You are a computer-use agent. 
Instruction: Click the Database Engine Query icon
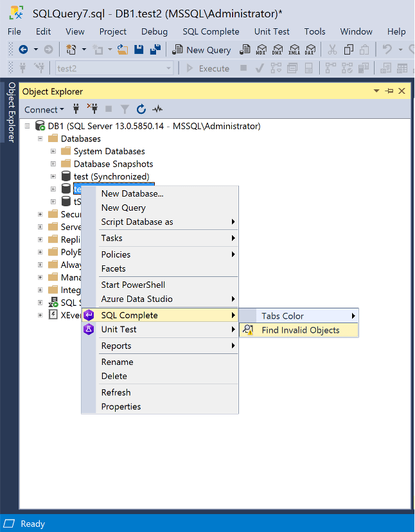click(245, 50)
